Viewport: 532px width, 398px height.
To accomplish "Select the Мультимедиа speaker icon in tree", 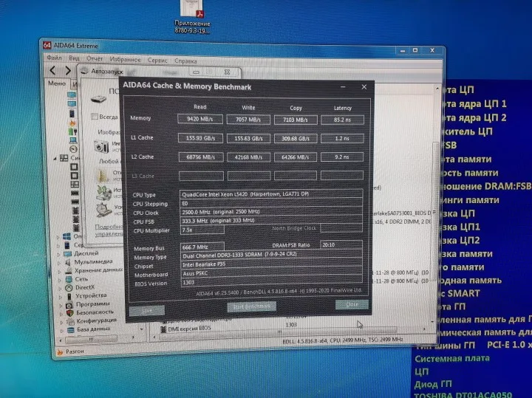I will pyautogui.click(x=68, y=262).
